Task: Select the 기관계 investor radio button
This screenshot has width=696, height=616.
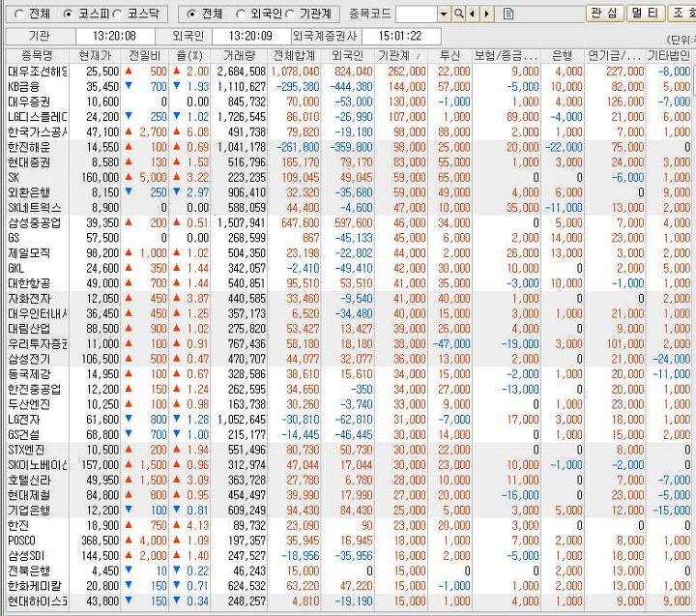Action: pyautogui.click(x=290, y=15)
